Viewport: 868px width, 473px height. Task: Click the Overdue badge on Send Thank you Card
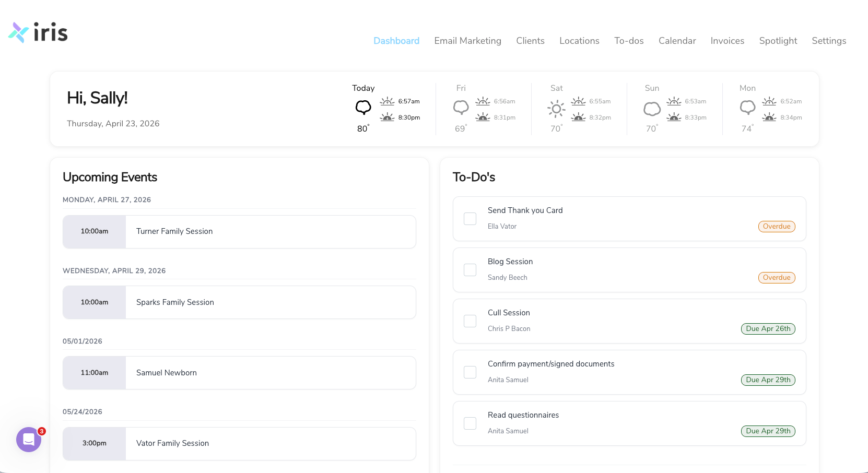[x=777, y=226]
